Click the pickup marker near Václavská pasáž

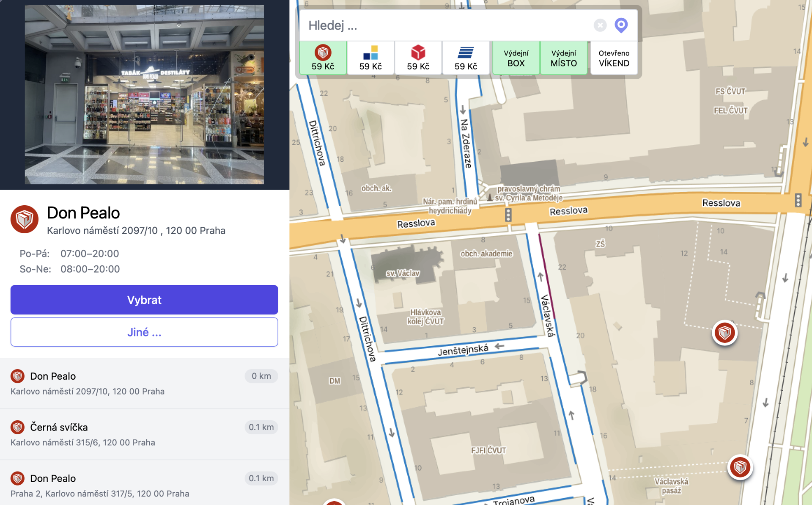tap(740, 467)
